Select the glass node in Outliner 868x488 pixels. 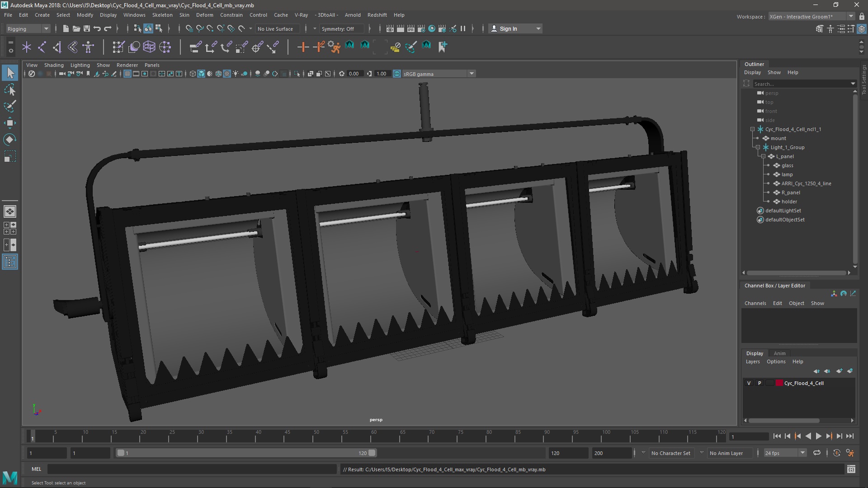tap(787, 165)
